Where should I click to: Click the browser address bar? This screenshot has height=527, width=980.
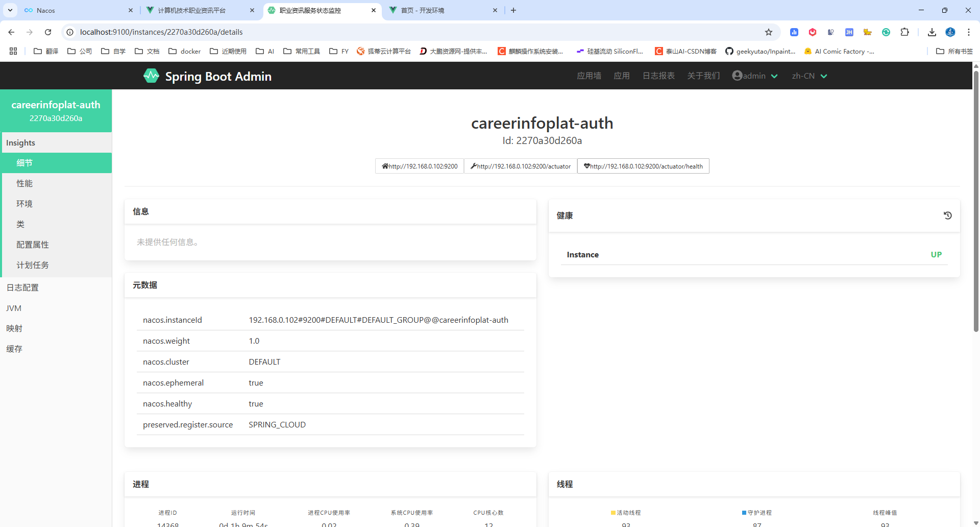[x=419, y=32]
